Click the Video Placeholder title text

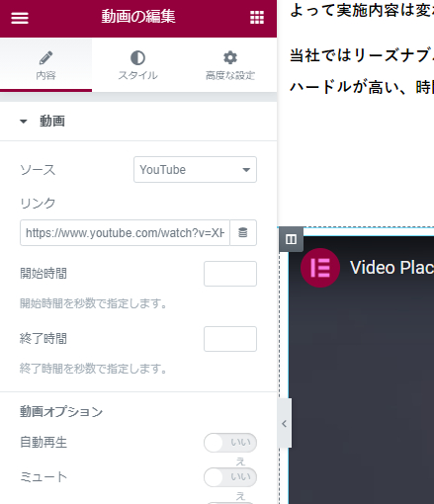(391, 268)
